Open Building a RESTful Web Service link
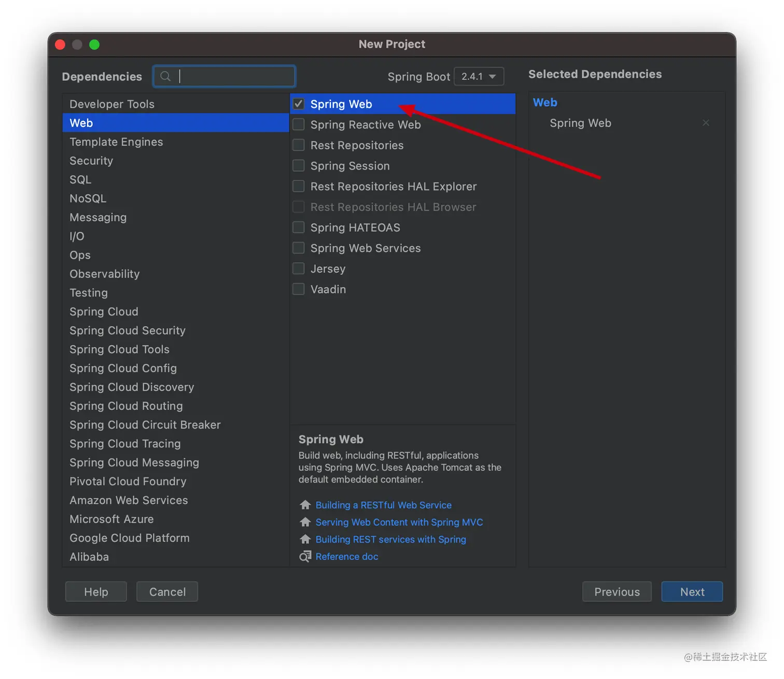Image resolution: width=784 pixels, height=679 pixels. click(x=384, y=505)
